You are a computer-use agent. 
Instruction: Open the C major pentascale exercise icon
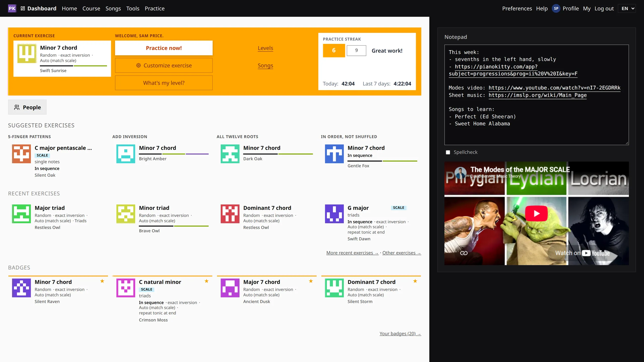21,154
